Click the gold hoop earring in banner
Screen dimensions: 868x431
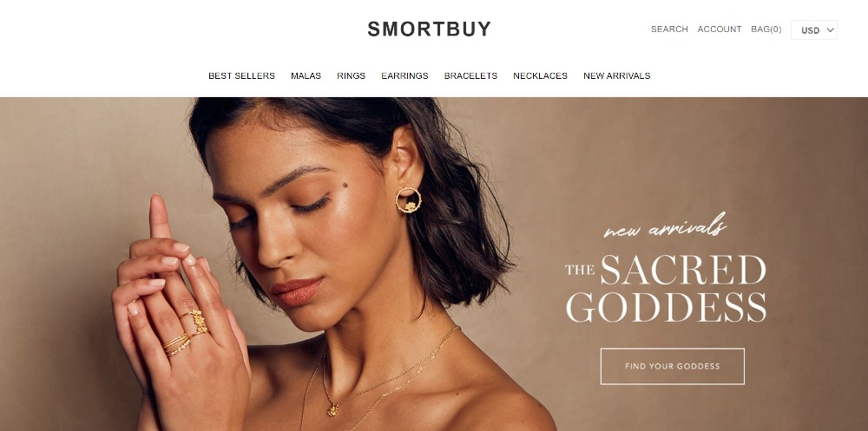409,200
